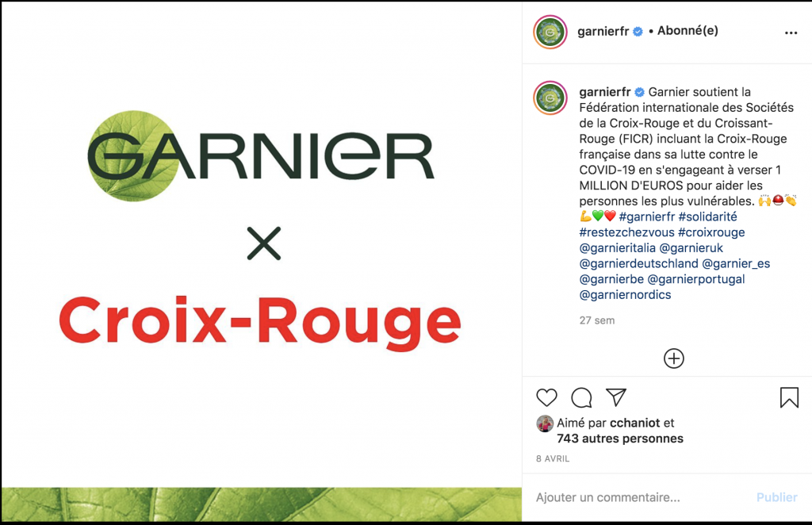The image size is (812, 525).
Task: Open garnierfr avatar beside the caption
Action: [x=550, y=98]
